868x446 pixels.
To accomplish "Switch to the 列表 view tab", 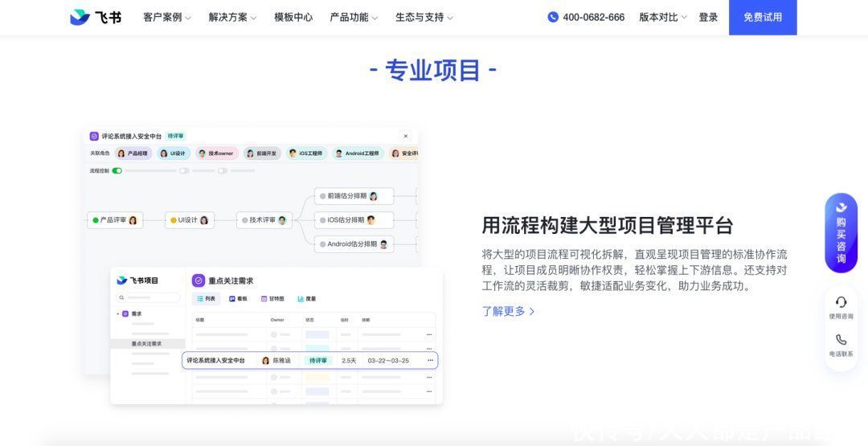I will pos(206,299).
